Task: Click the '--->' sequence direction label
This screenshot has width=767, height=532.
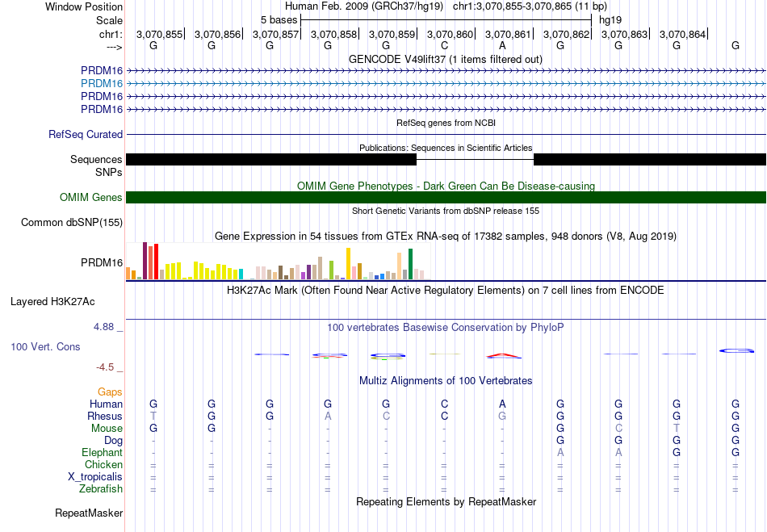Action: point(114,47)
